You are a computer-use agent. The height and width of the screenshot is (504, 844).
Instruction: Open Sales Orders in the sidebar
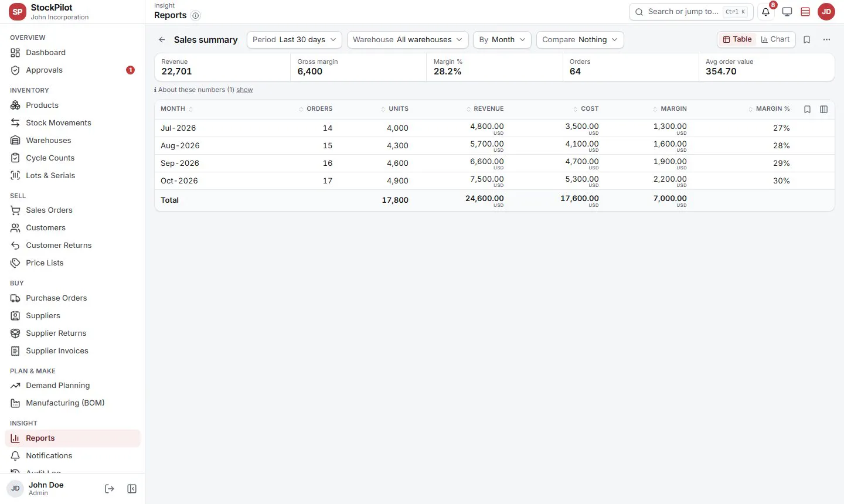click(x=73, y=210)
